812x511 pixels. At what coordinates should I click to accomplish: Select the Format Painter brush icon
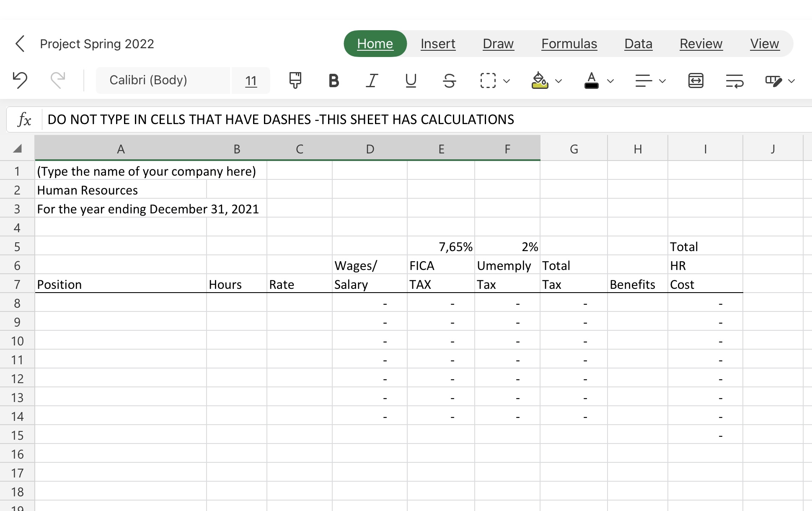tap(295, 80)
